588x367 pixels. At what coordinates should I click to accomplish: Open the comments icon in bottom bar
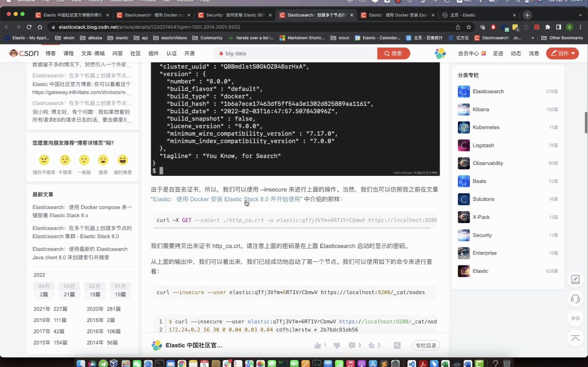click(x=352, y=346)
